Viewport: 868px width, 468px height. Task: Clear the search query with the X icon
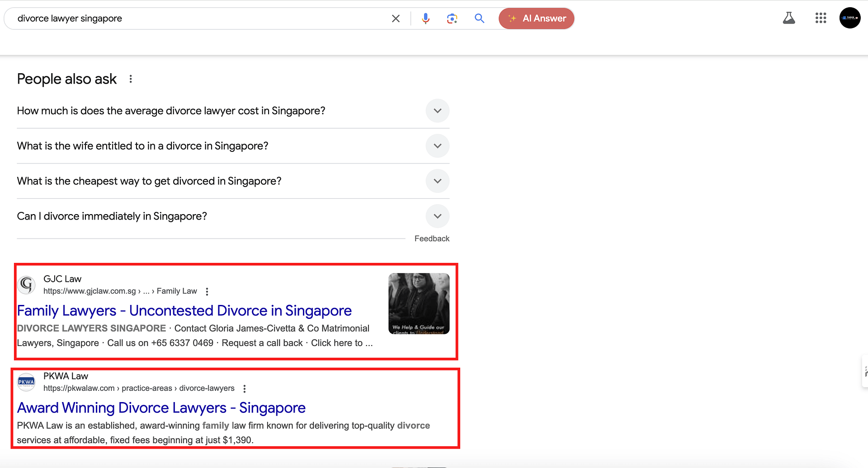(x=396, y=19)
